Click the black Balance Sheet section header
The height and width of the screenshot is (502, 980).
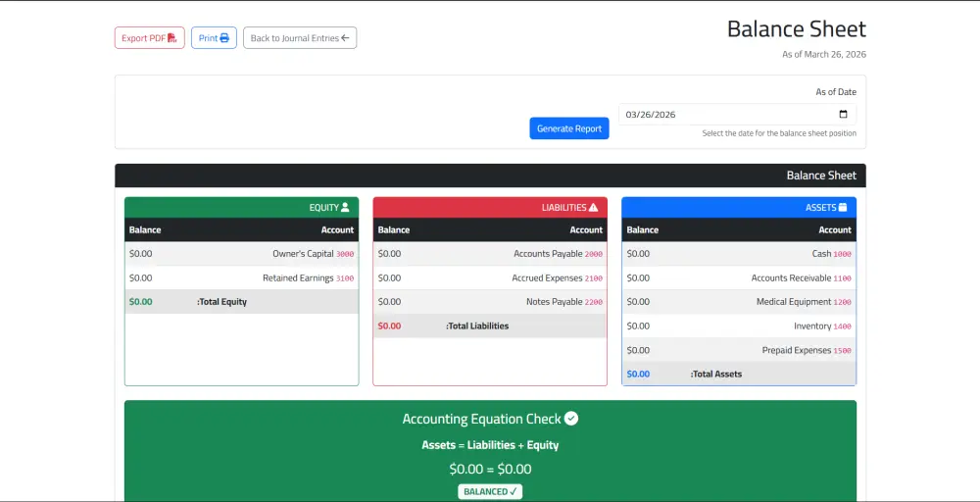point(490,176)
